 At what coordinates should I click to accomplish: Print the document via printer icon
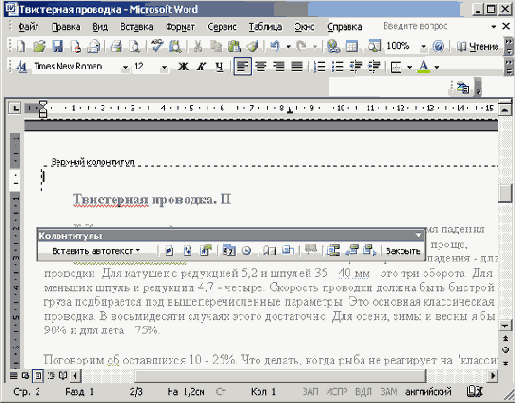[x=116, y=46]
